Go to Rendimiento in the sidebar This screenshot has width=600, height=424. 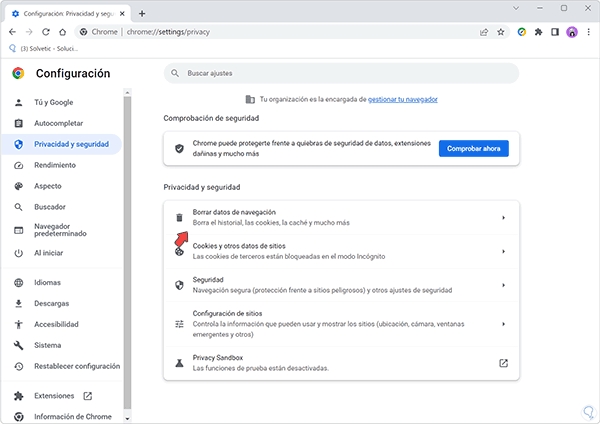pyautogui.click(x=55, y=165)
